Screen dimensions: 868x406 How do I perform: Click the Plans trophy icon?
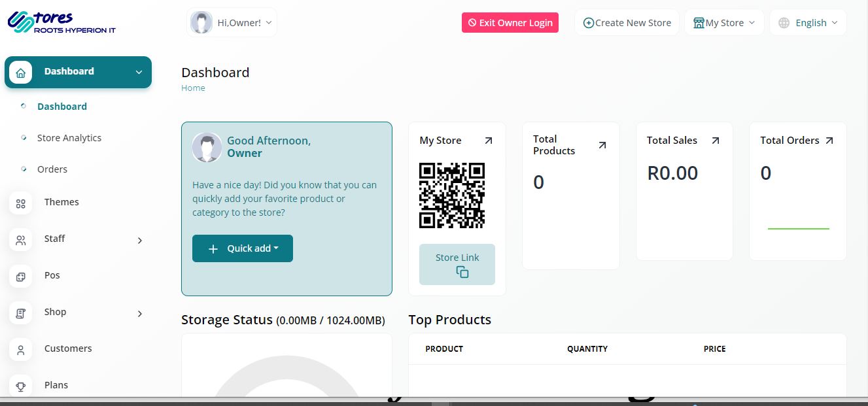tap(20, 386)
